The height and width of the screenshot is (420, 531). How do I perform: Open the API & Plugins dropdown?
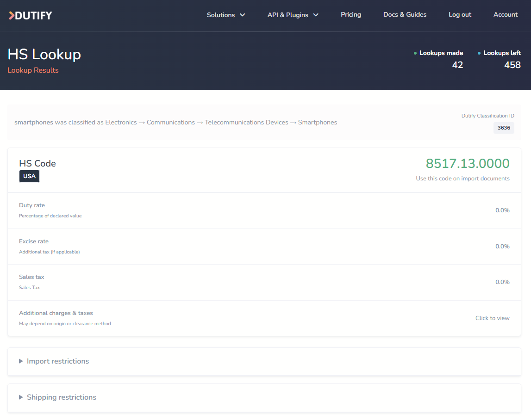[x=293, y=15]
